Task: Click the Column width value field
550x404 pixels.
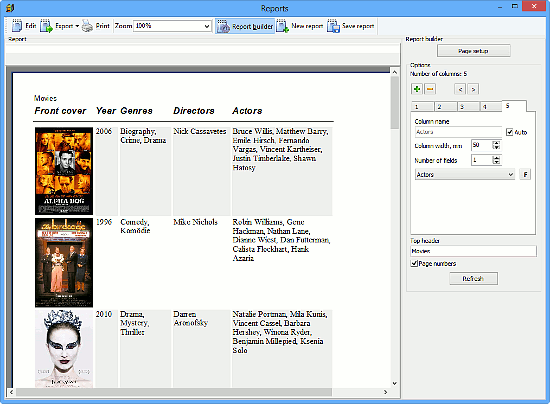Action: coord(482,145)
